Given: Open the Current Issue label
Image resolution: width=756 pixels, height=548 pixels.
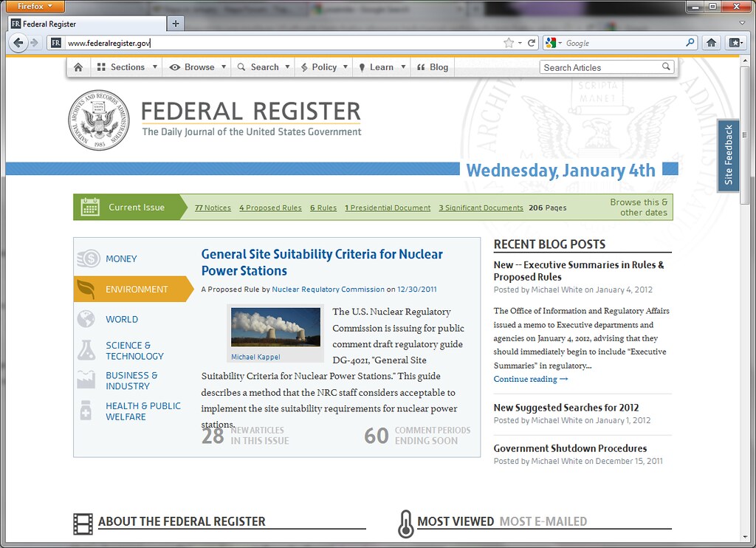Looking at the screenshot, I should tap(137, 207).
